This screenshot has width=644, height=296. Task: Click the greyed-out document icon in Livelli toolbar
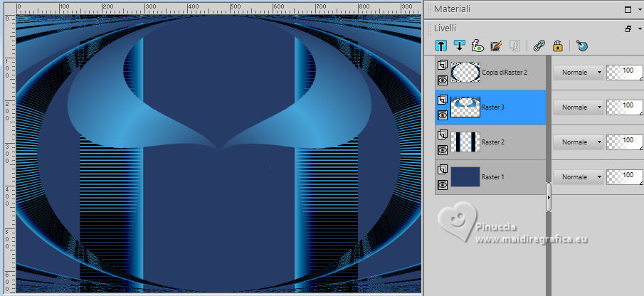tap(514, 46)
